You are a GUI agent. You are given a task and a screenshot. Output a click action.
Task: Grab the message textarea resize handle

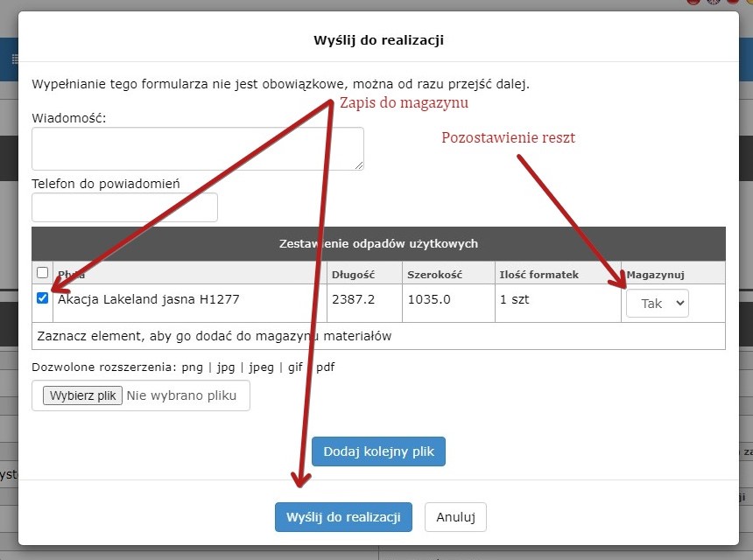click(359, 165)
